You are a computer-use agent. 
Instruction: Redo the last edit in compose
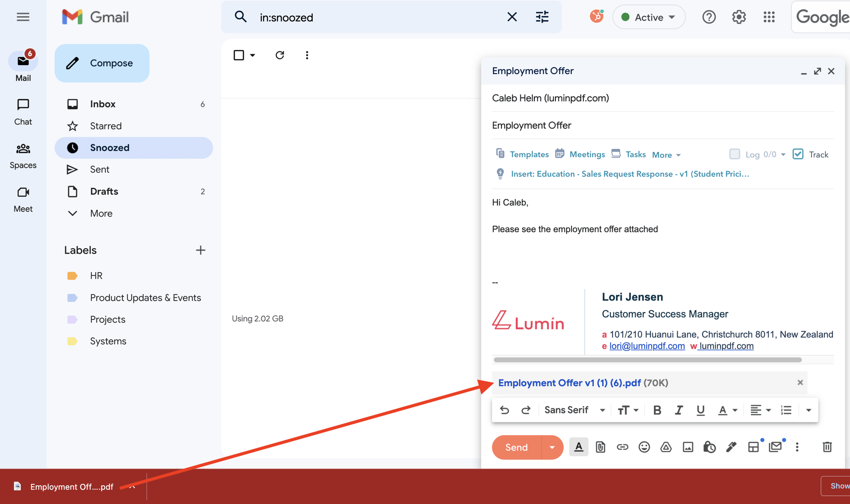(x=526, y=410)
